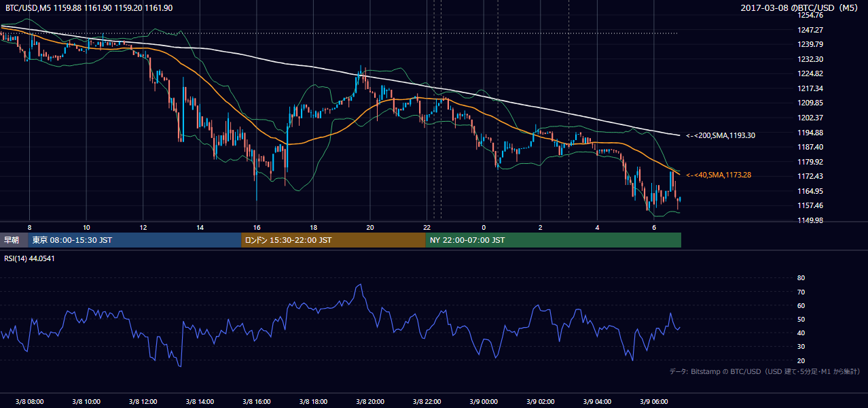The width and height of the screenshot is (868, 408).
Task: Click the 1187.40 price axis label
Action: click(810, 147)
